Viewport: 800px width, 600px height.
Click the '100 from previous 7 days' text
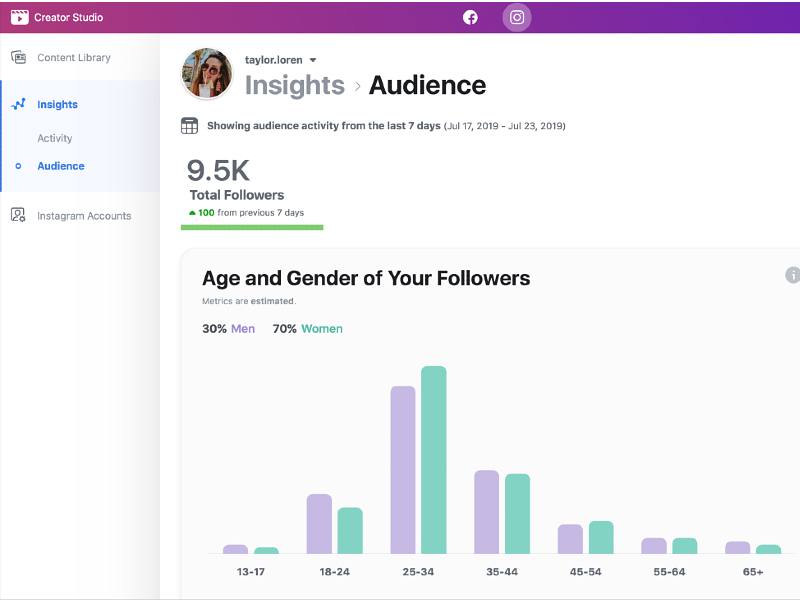[251, 213]
